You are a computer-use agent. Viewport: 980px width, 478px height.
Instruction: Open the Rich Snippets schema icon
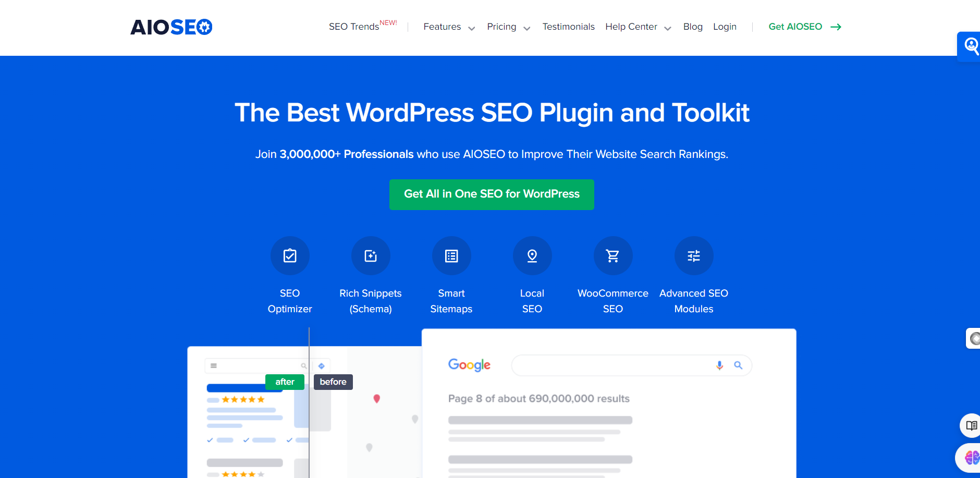371,256
